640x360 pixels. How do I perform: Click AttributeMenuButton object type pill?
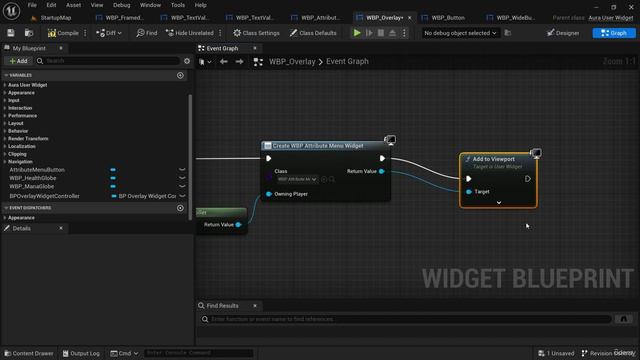[x=113, y=170]
